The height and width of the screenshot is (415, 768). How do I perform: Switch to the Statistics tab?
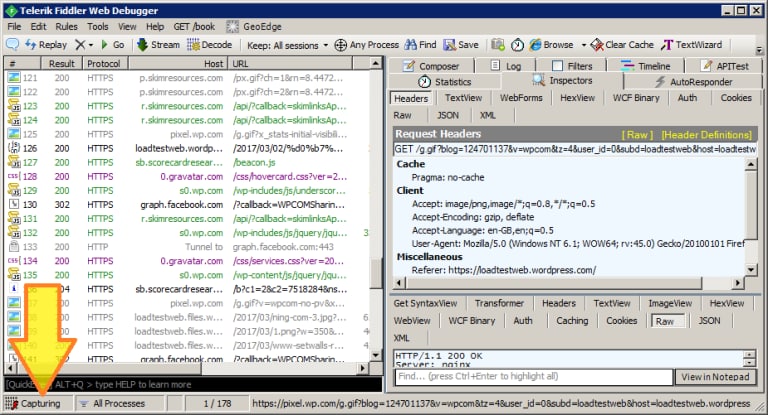445,81
